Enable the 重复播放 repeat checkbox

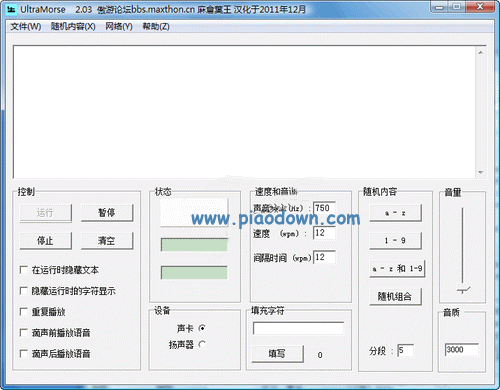(x=24, y=312)
